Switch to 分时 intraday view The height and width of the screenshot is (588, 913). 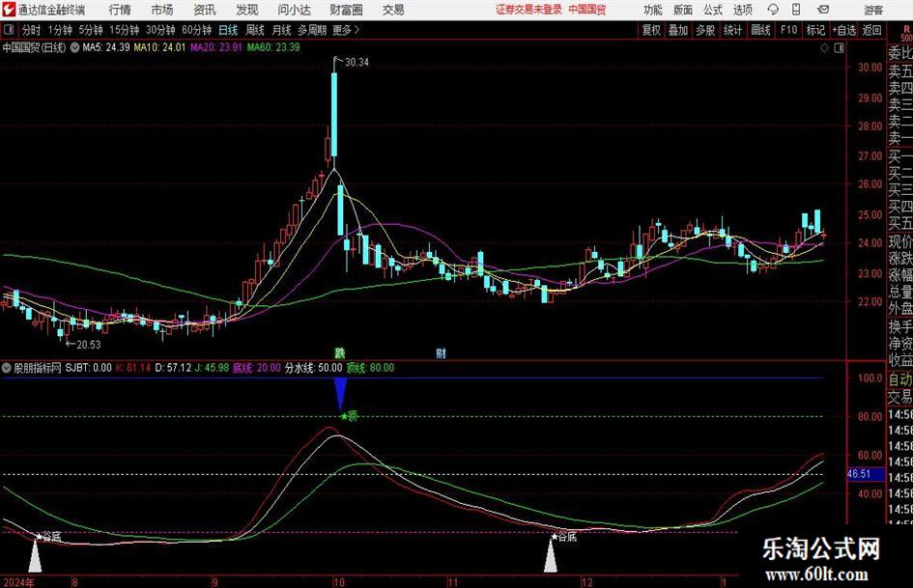coord(32,30)
